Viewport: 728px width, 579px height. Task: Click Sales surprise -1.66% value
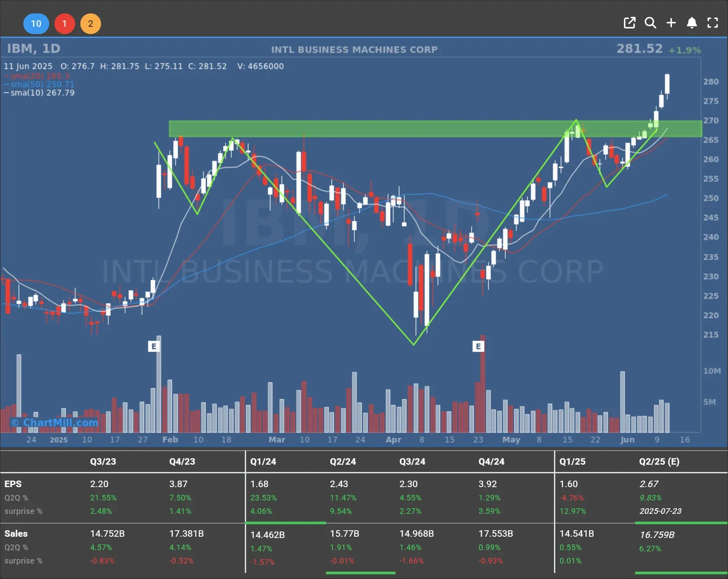[x=411, y=561]
